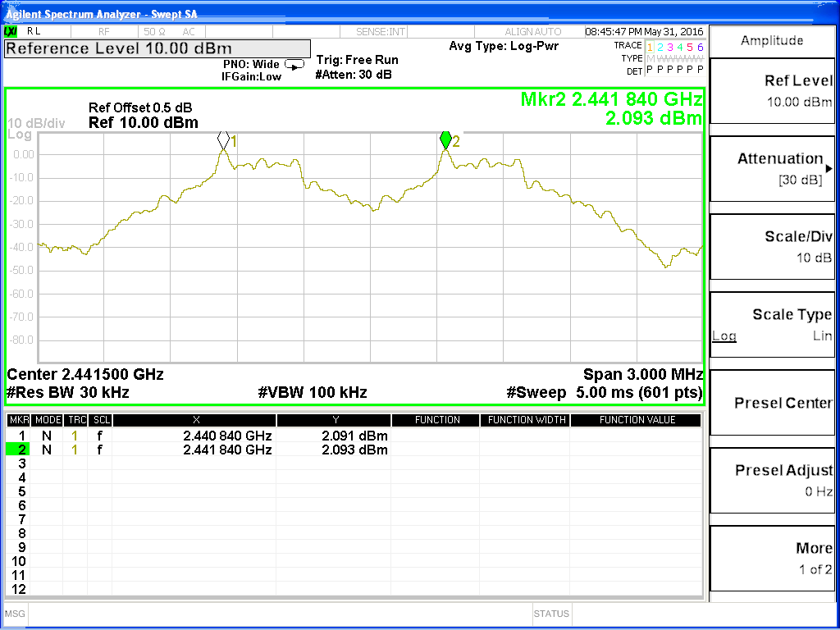This screenshot has height=630, width=840.
Task: Click the SENSE:INT status indicator
Action: pos(381,32)
